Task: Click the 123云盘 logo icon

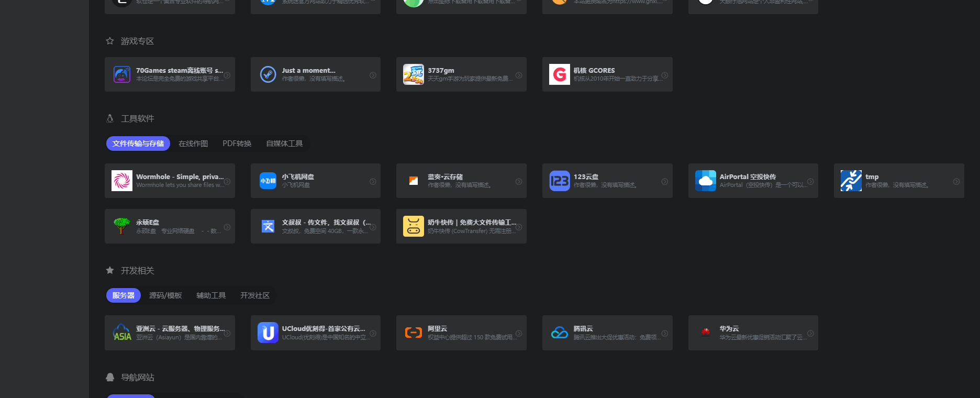Action: point(560,181)
